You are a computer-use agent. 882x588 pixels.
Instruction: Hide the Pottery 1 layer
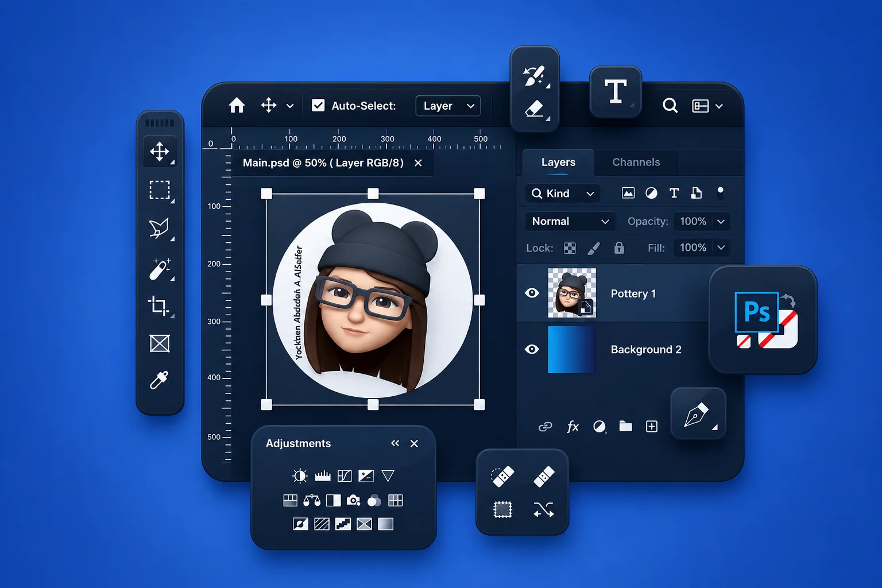(x=532, y=293)
